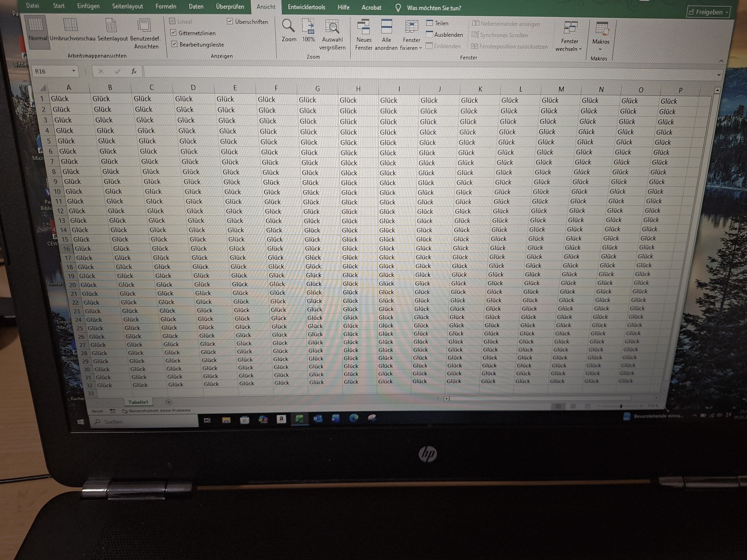The height and width of the screenshot is (560, 747).
Task: Click Alle anordnen icon
Action: click(x=386, y=27)
